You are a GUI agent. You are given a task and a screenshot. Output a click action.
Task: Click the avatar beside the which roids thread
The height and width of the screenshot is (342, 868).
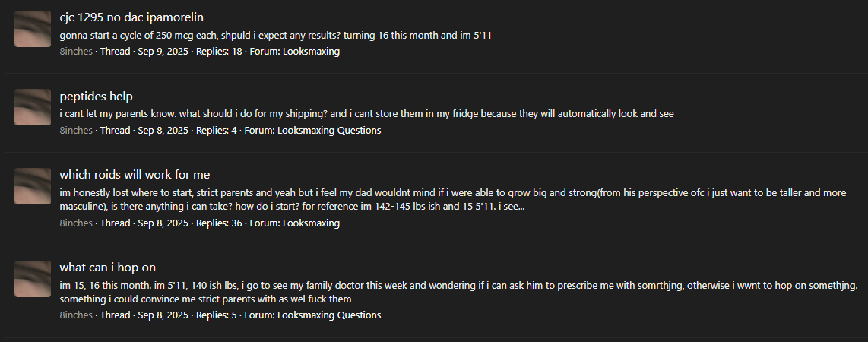[33, 186]
